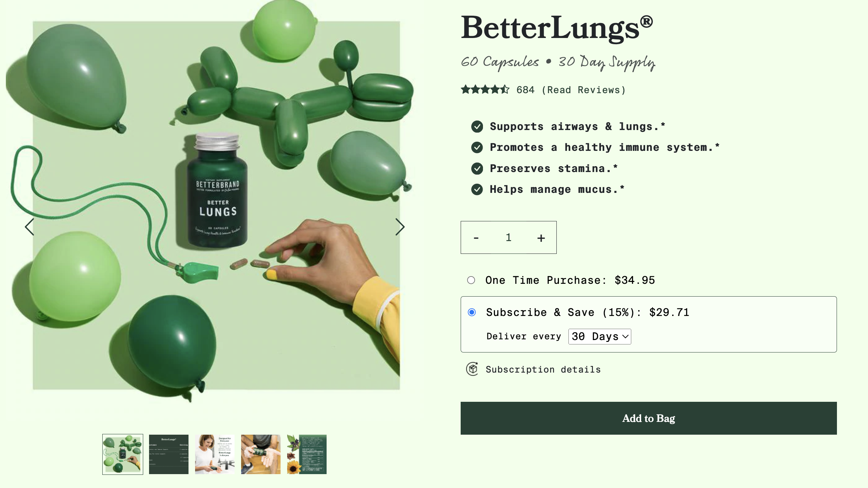
Task: Show the hands holding bottle thumbnail
Action: tap(261, 454)
